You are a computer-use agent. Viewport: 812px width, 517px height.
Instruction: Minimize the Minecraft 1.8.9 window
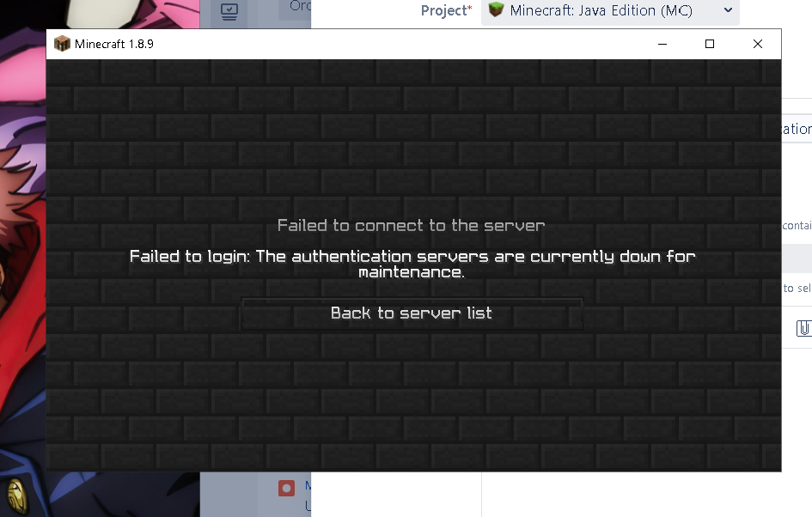pyautogui.click(x=662, y=44)
